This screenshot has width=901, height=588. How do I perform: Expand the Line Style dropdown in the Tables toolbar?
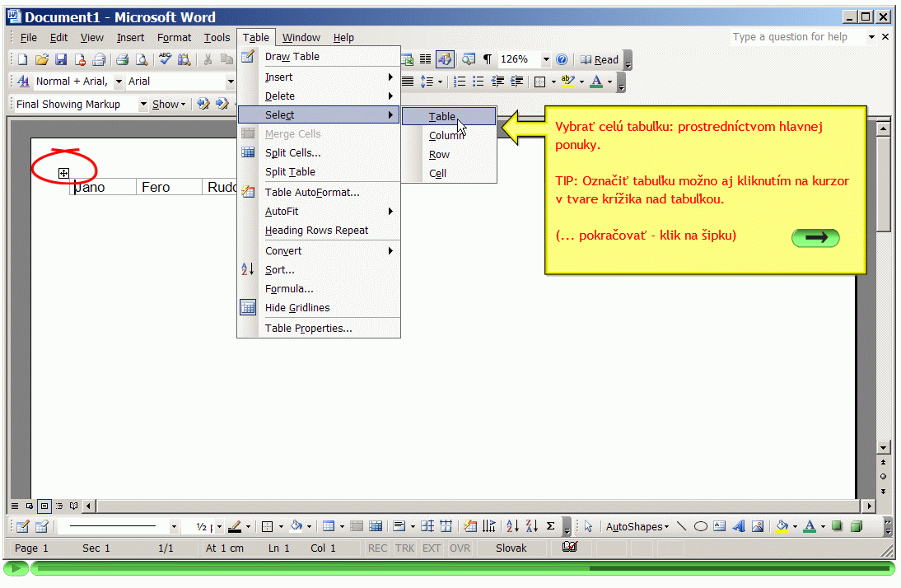point(174,526)
